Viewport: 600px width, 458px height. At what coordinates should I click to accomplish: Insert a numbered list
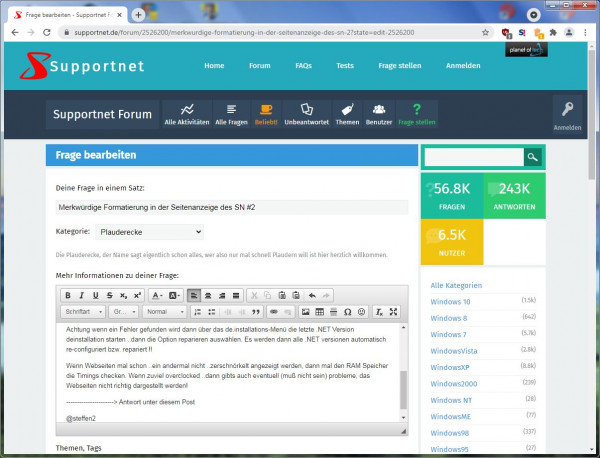197,312
